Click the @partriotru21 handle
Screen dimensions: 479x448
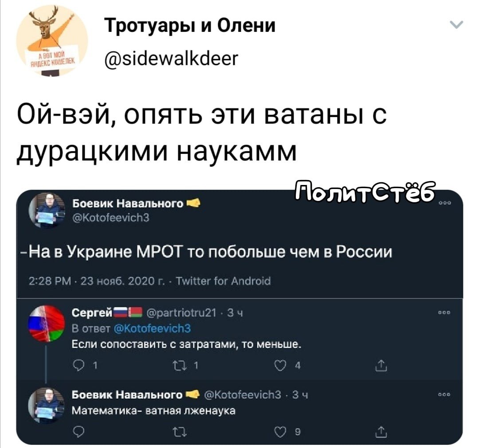[181, 313]
